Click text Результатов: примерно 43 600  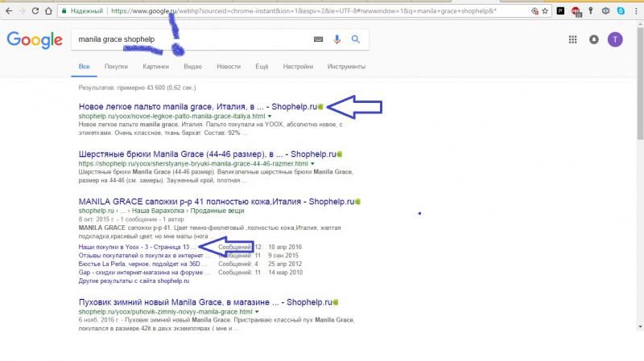tap(137, 88)
